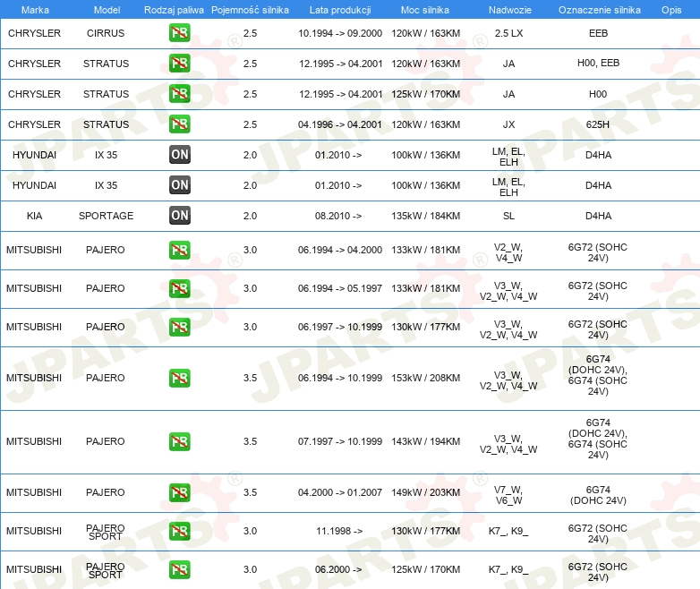Click petrol icon in PAJERO SPORT 11.1998 row

coord(179,531)
